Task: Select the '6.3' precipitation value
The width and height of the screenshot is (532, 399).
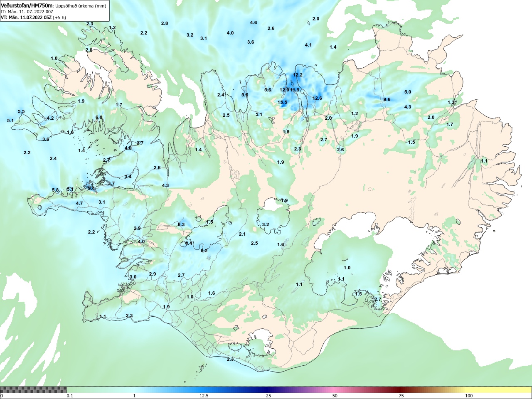Action: coord(181,224)
